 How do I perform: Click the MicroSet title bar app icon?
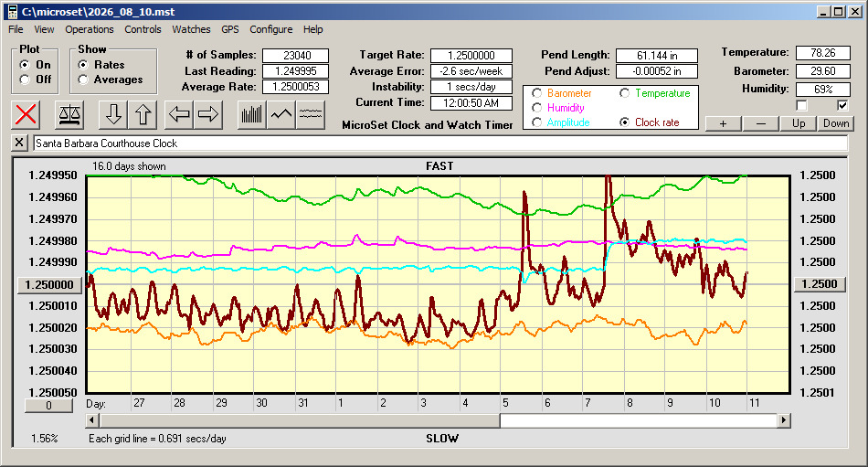point(12,12)
